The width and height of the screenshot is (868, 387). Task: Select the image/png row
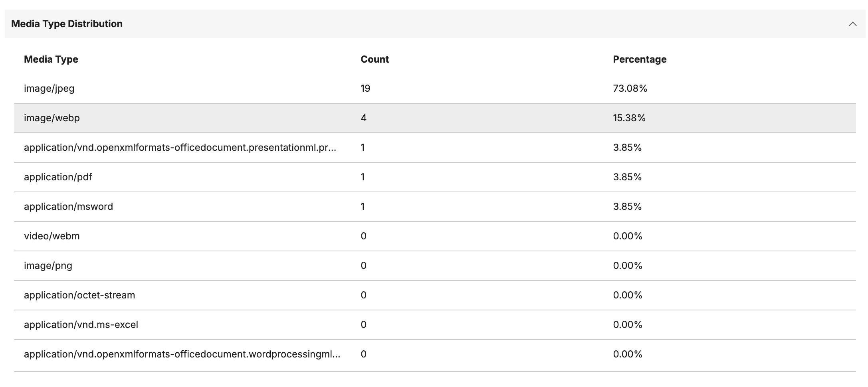[x=48, y=266]
